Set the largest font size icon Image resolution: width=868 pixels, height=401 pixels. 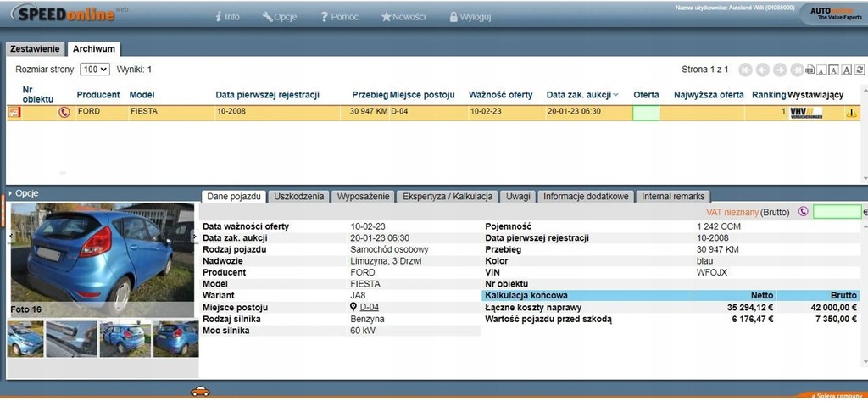click(x=848, y=70)
